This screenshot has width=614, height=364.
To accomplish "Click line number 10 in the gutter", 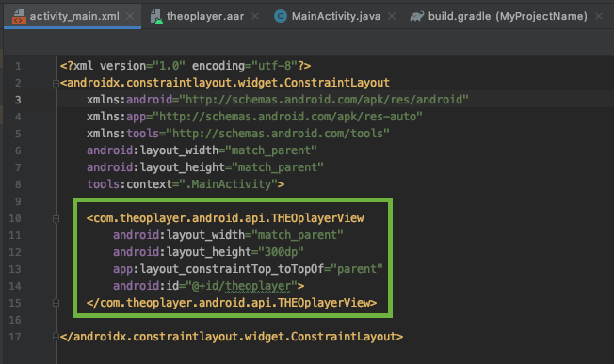I will tap(15, 218).
